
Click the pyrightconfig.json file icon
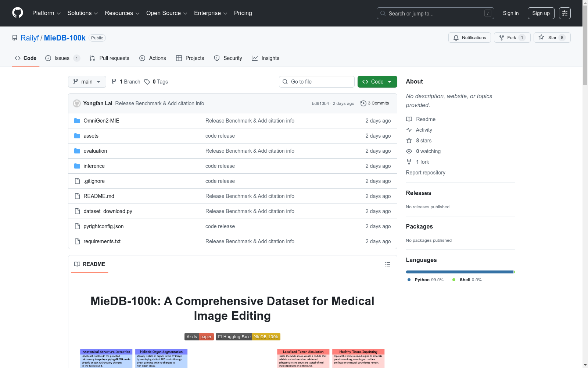coord(77,226)
